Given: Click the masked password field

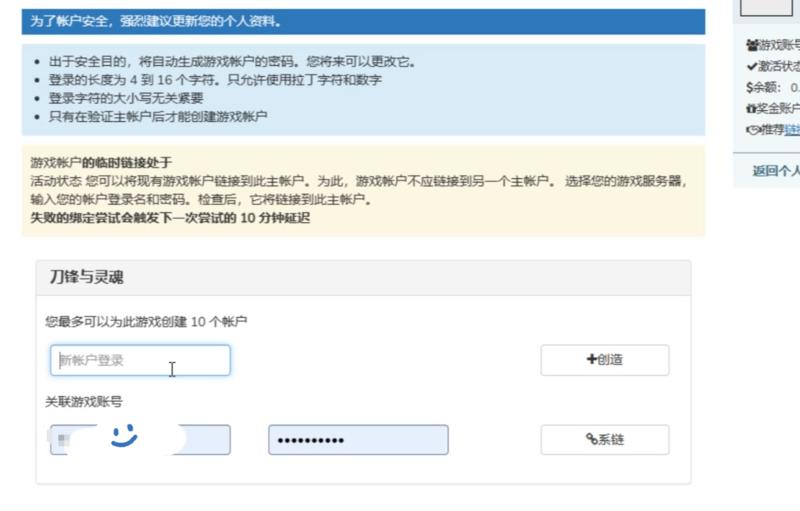Looking at the screenshot, I should (358, 440).
